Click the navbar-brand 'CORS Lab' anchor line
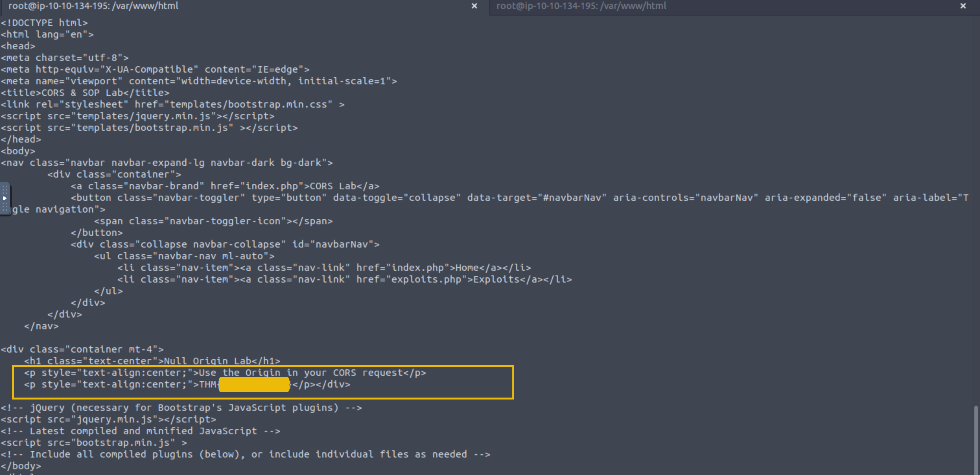 click(x=225, y=186)
